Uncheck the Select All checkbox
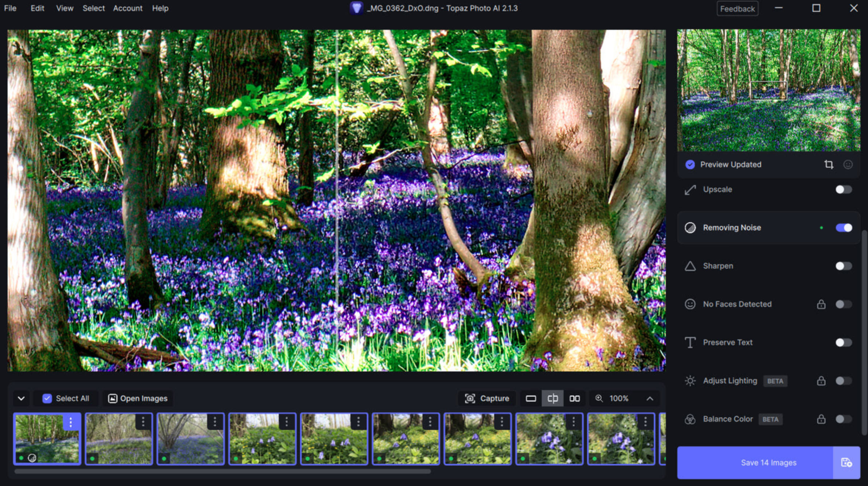 [x=47, y=399]
